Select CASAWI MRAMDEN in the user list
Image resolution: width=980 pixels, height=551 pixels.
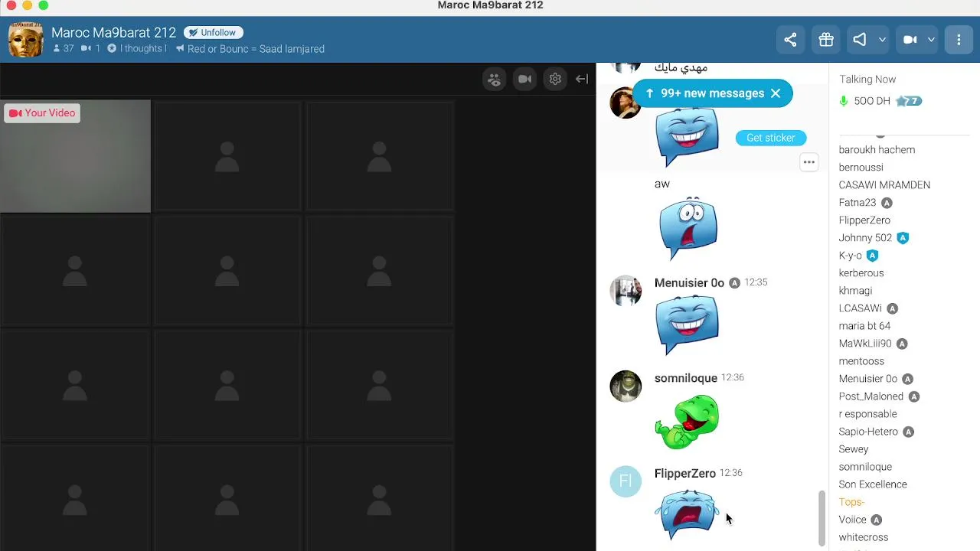click(x=884, y=185)
